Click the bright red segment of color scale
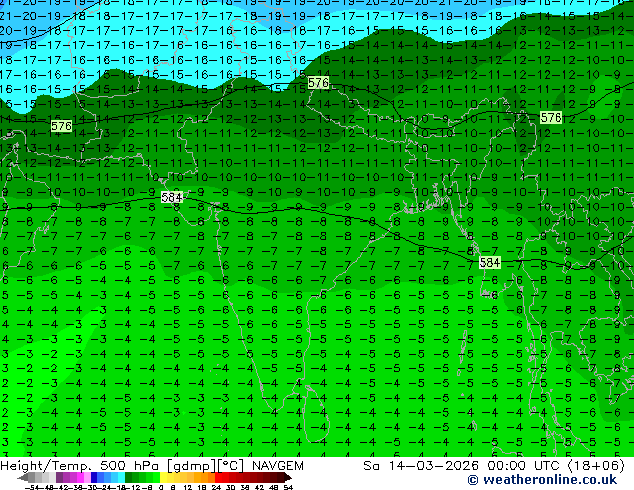Viewport: 634px width, 490px height. coord(218,477)
